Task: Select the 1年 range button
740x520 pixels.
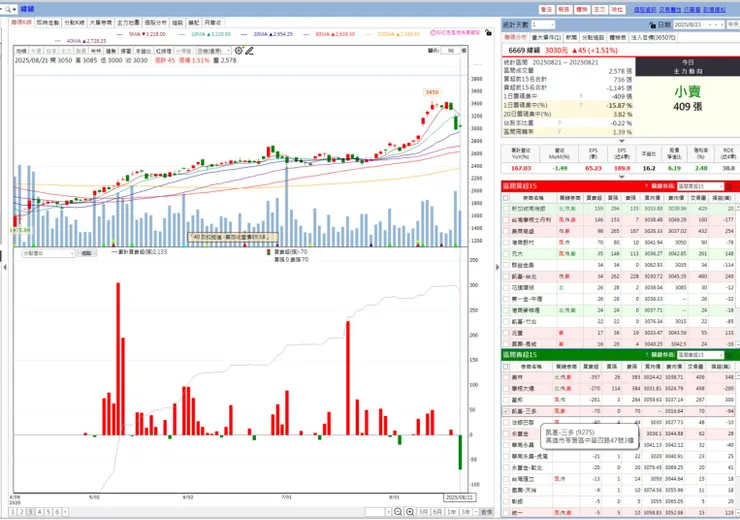Action: pos(452,512)
